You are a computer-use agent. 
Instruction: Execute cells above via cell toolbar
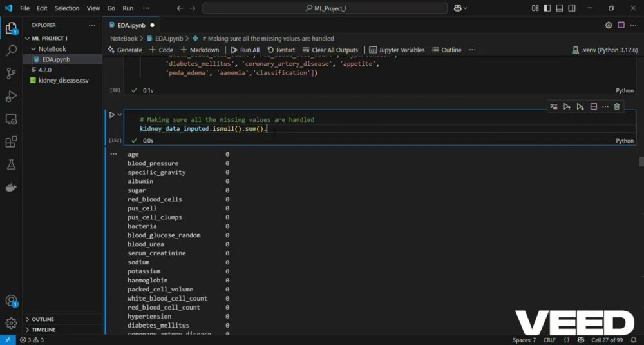567,106
